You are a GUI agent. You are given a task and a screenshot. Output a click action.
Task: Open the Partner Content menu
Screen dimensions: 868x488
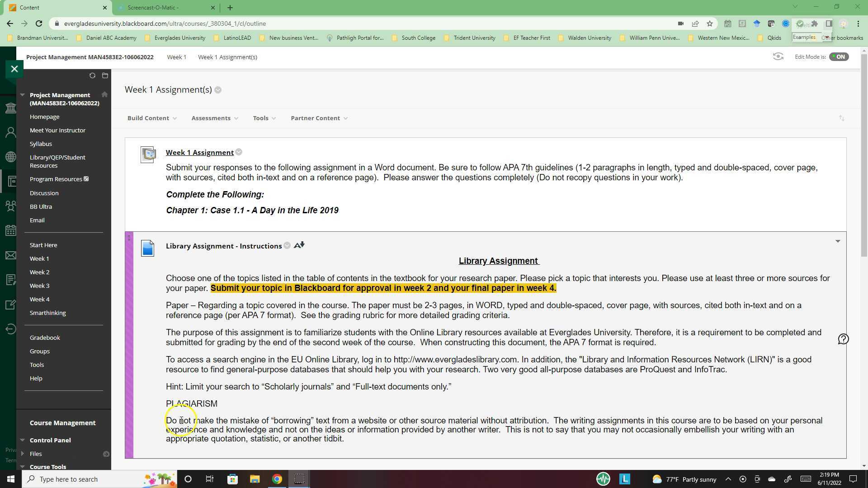[319, 118]
